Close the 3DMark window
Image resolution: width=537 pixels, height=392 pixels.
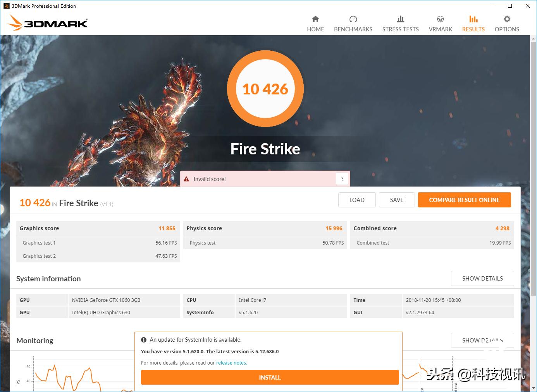coord(528,6)
